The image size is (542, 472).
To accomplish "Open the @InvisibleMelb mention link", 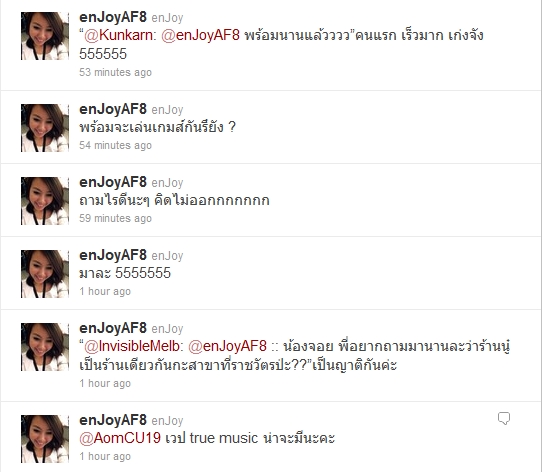I will point(132,346).
